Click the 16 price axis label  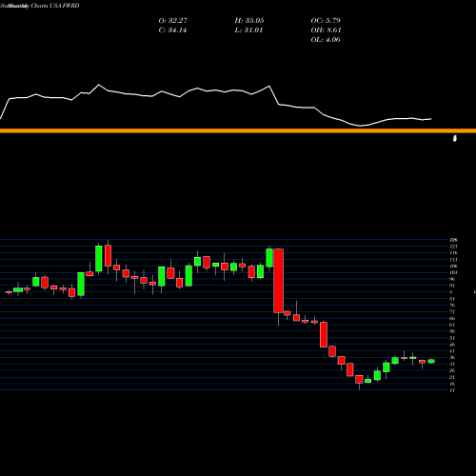click(452, 384)
